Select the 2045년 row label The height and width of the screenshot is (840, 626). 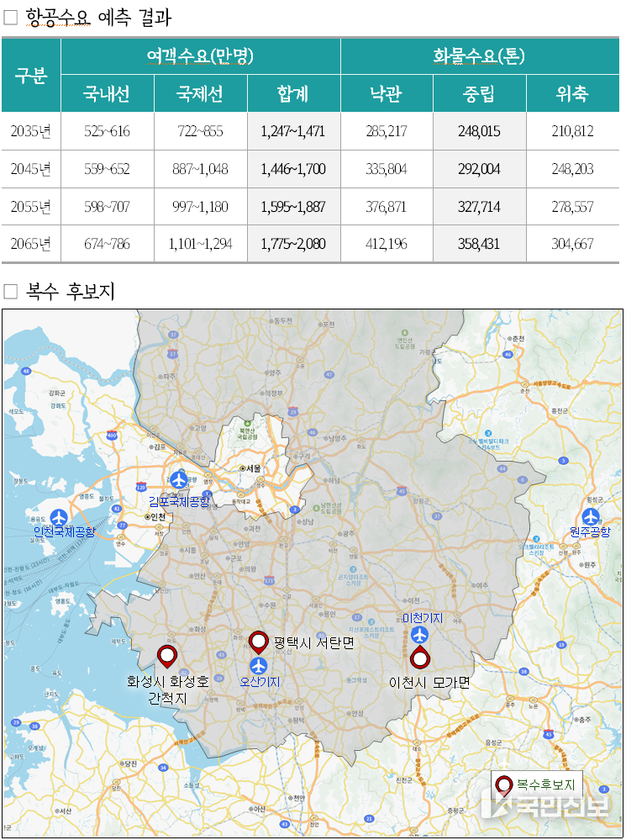click(31, 169)
